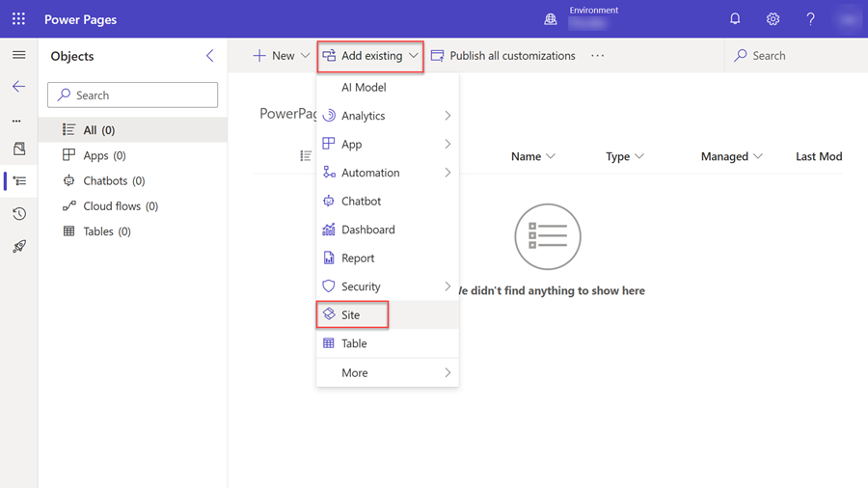The width and height of the screenshot is (868, 488).
Task: Expand the Analytics submenu
Action: [x=387, y=116]
